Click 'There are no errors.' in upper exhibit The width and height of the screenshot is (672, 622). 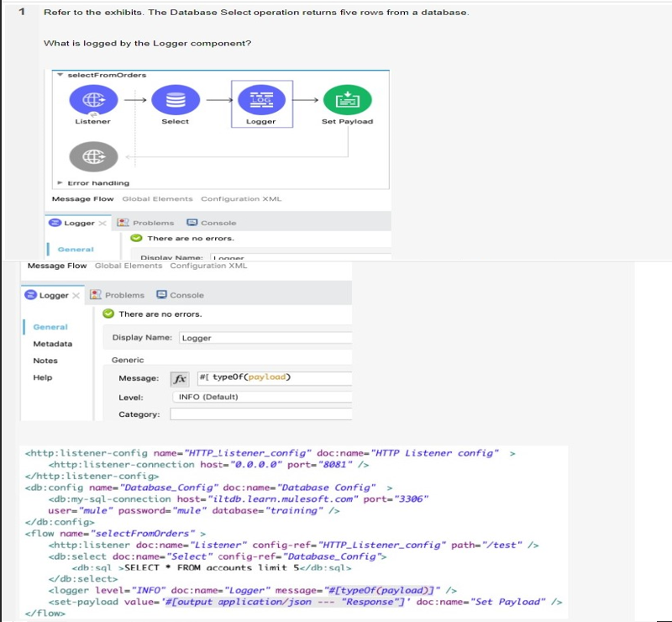pos(191,238)
